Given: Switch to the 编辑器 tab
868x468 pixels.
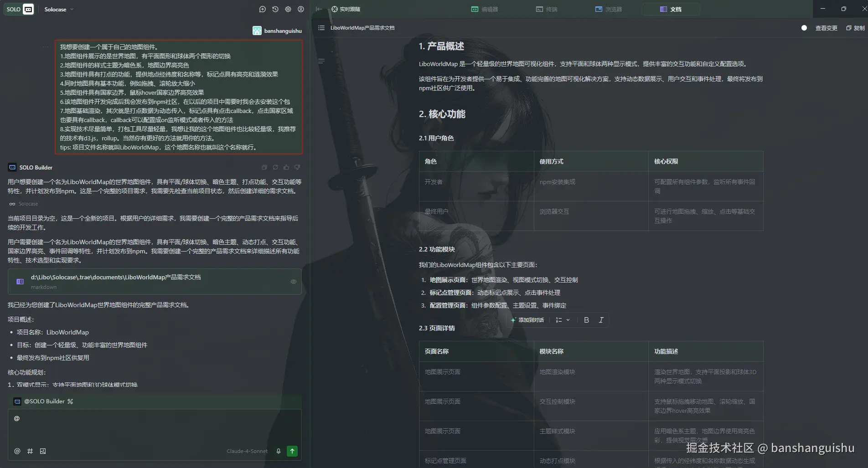Looking at the screenshot, I should (x=485, y=9).
